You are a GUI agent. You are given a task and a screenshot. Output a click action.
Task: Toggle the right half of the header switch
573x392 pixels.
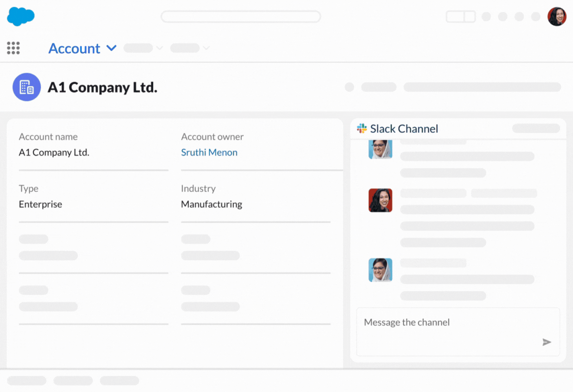pyautogui.click(x=470, y=16)
